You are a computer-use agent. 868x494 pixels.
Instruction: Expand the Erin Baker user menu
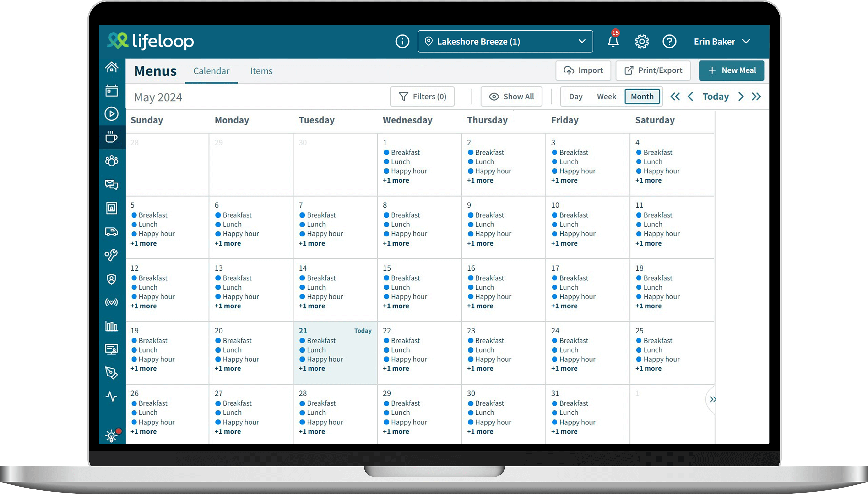(722, 41)
